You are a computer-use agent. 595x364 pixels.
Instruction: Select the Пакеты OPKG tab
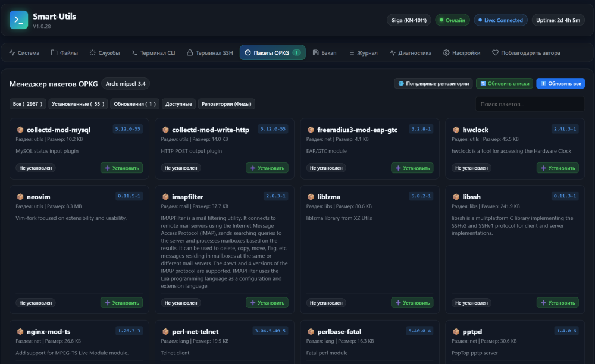273,53
